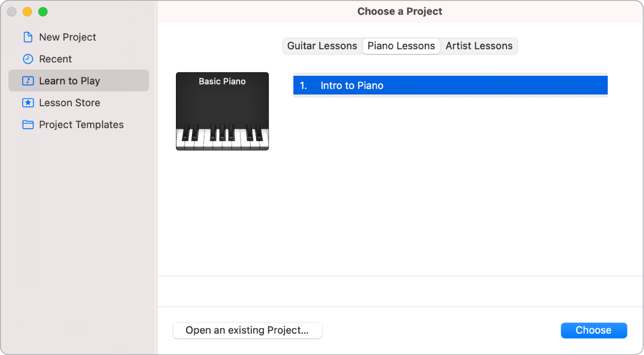Click the New Project document icon
This screenshot has width=644, height=355.
click(x=28, y=37)
